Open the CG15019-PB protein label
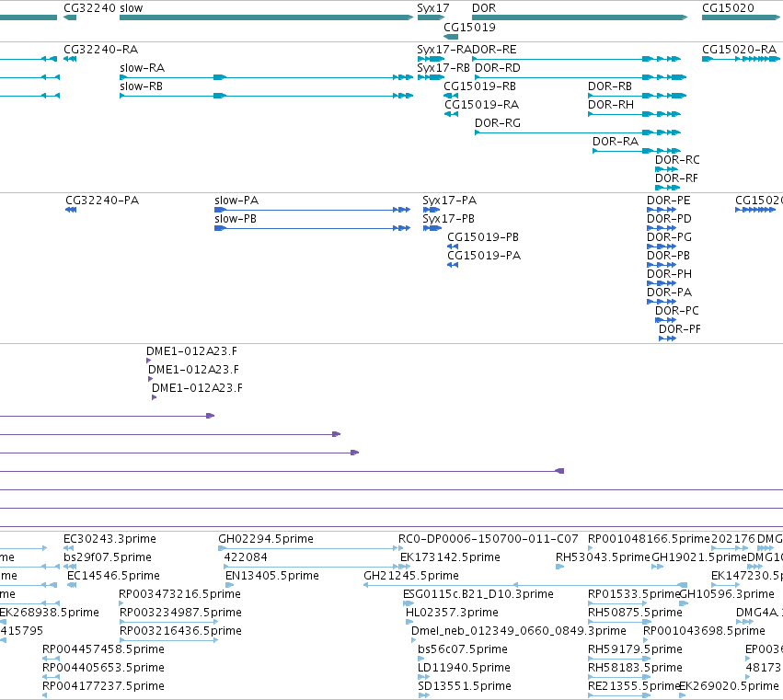 click(483, 237)
